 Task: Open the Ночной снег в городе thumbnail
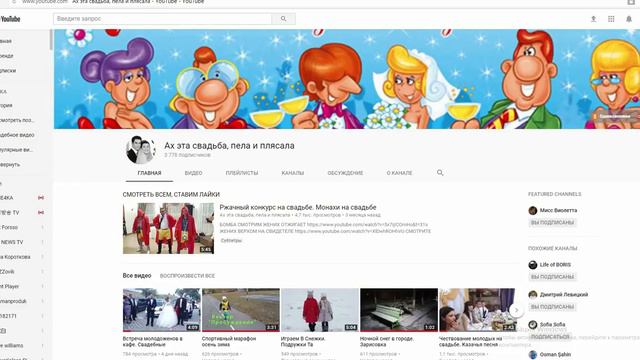[x=399, y=310]
